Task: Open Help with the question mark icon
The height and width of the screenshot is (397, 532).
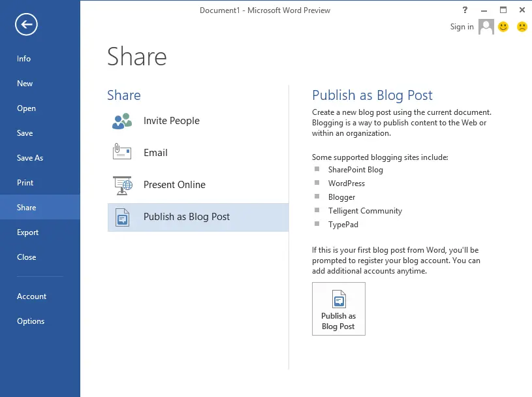Action: pyautogui.click(x=465, y=10)
